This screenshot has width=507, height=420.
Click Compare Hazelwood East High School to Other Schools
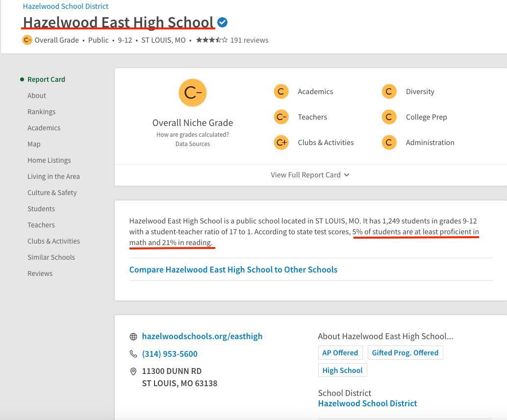(233, 270)
